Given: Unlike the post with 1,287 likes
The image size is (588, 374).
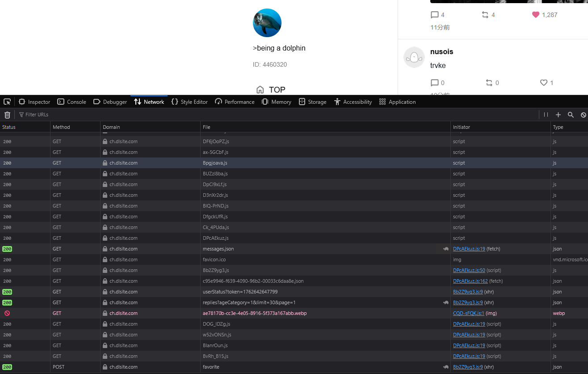Looking at the screenshot, I should point(536,15).
